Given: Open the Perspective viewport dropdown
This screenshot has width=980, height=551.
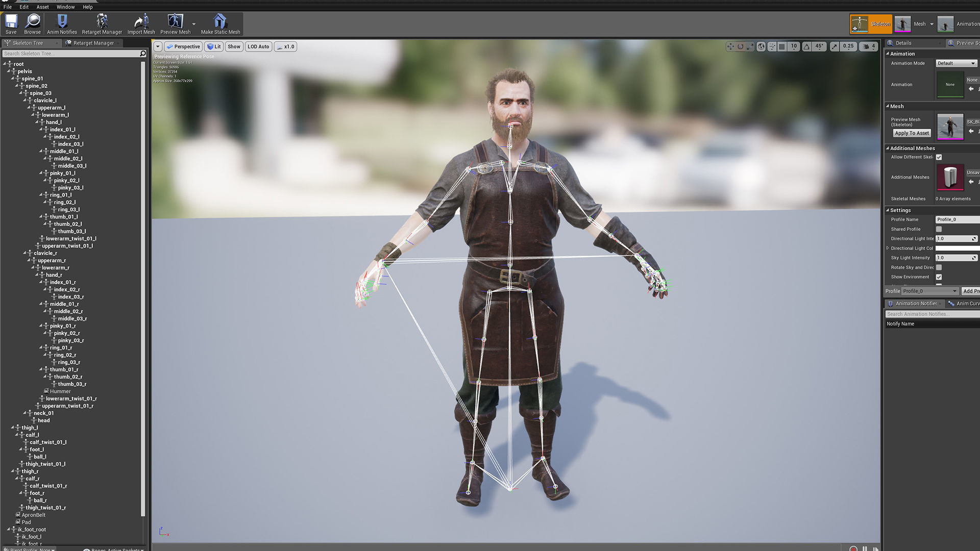Looking at the screenshot, I should (x=183, y=46).
